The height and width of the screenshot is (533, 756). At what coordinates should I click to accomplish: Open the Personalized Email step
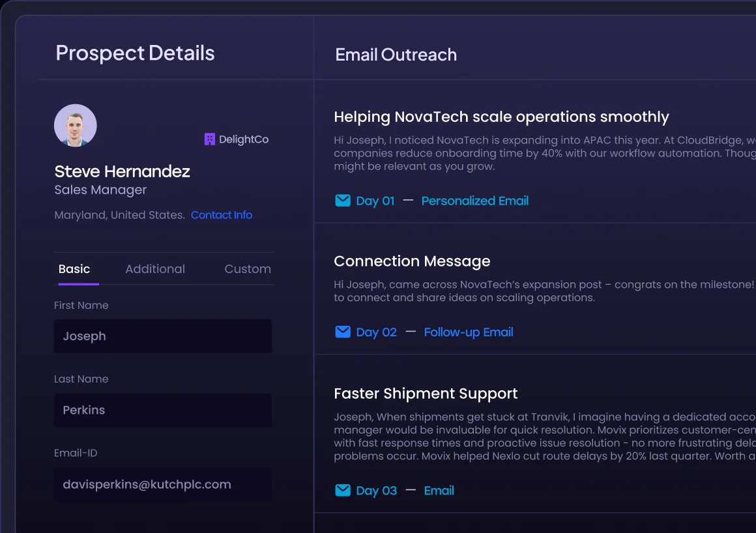pos(474,201)
